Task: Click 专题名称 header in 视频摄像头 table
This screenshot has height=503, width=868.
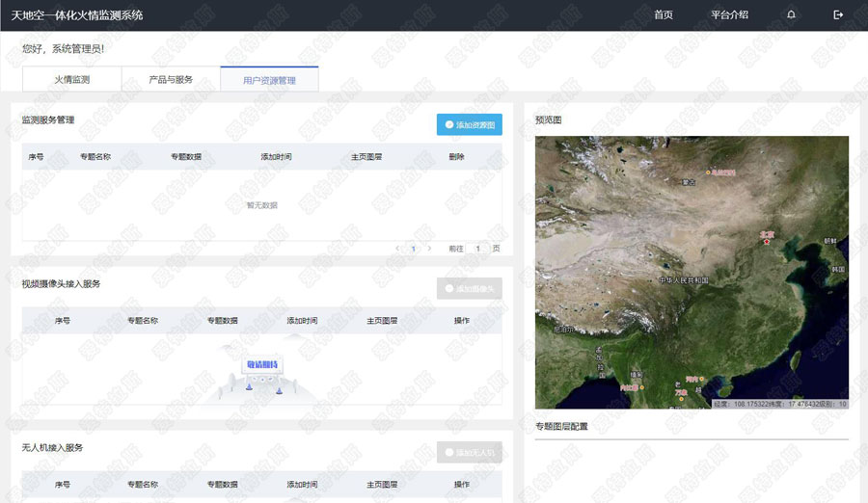Action: (143, 321)
